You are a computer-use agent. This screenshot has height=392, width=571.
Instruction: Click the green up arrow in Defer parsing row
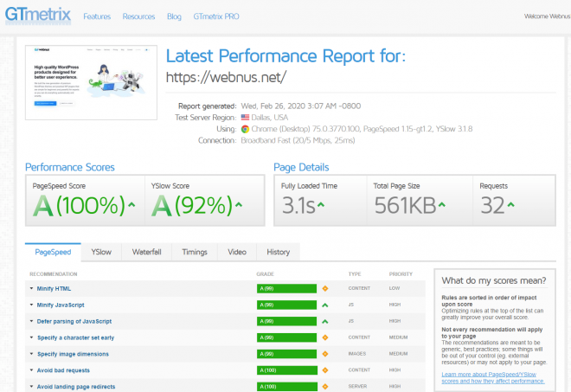click(325, 321)
